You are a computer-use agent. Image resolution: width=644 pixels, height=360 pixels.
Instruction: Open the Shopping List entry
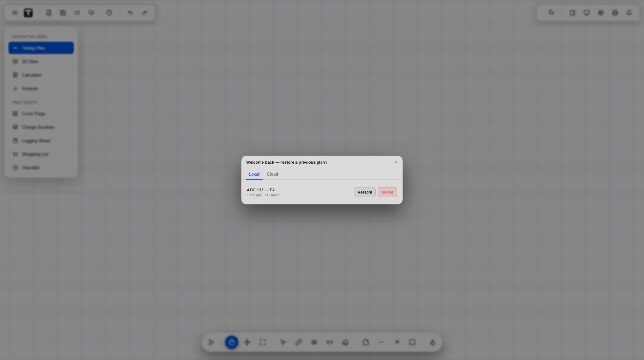point(41,154)
